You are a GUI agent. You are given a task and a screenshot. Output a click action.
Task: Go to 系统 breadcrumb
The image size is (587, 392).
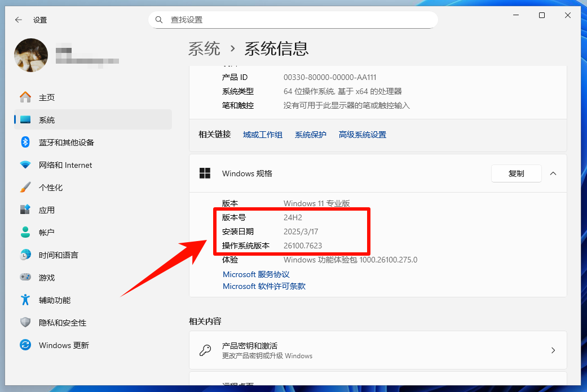pos(204,49)
